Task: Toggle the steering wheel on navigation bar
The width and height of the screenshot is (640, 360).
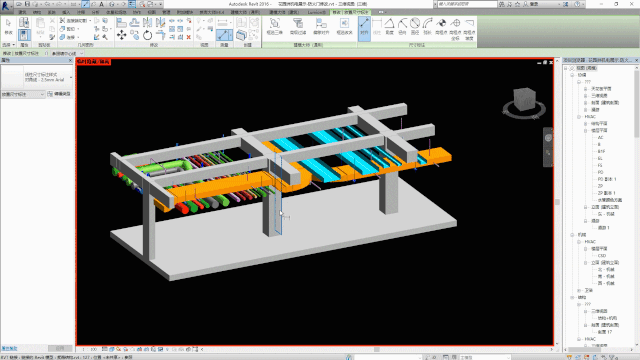Action: click(x=548, y=138)
